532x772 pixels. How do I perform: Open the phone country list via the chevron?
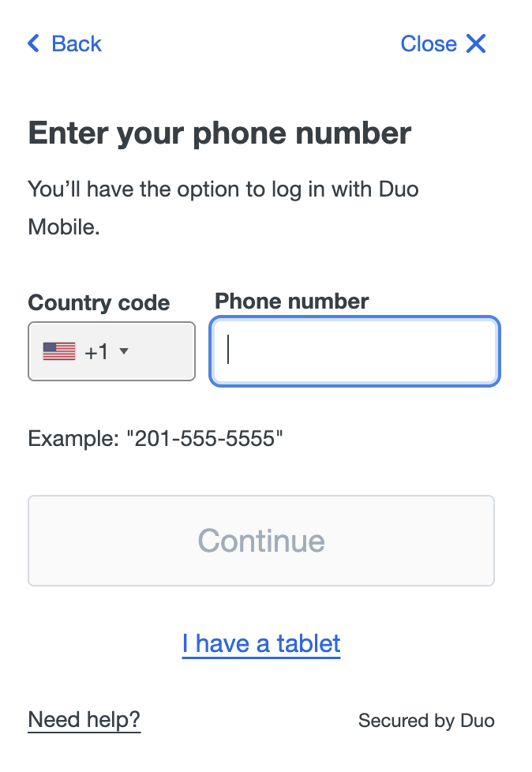coord(124,353)
